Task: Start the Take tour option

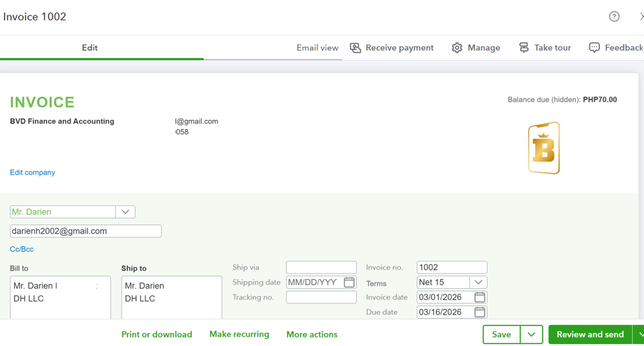Action: coord(552,47)
